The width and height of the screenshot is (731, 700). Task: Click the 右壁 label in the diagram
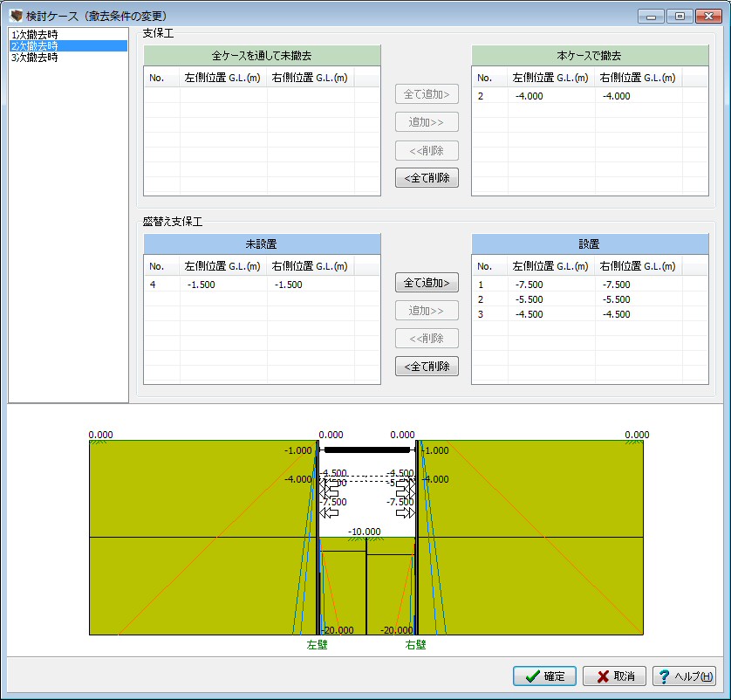tap(415, 644)
